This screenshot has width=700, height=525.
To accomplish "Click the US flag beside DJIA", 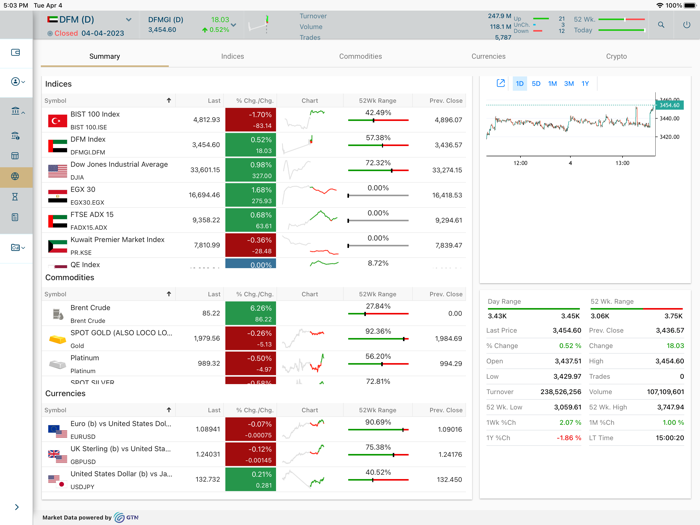I will (58, 171).
